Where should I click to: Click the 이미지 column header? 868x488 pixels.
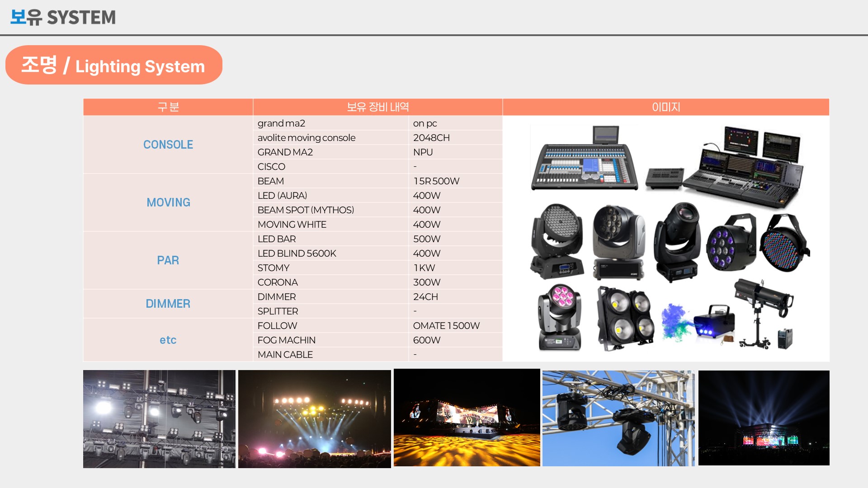click(x=665, y=107)
